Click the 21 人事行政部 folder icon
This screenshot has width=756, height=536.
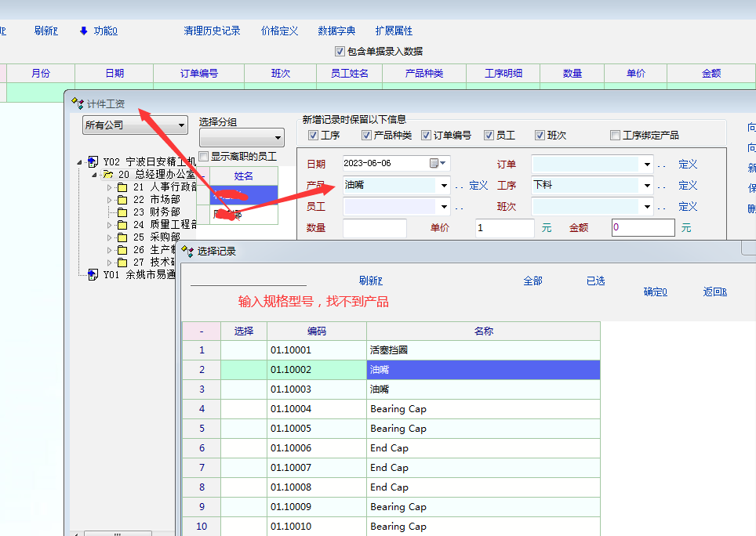[122, 187]
